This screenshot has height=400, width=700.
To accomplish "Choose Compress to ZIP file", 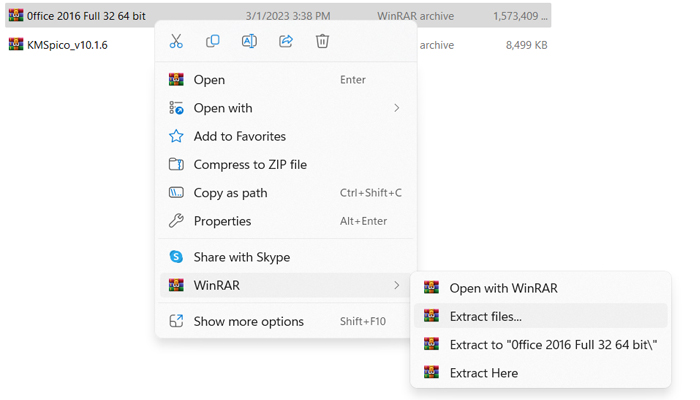I will click(x=250, y=165).
